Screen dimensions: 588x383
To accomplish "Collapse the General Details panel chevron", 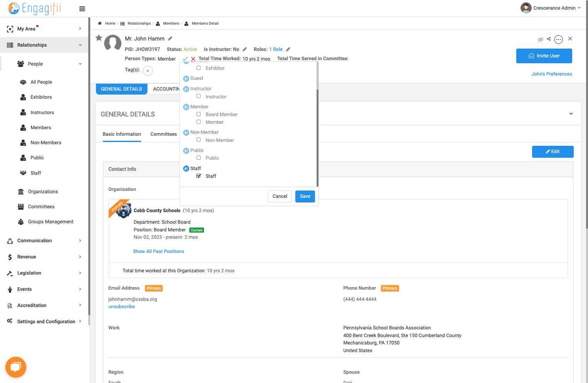I will [571, 114].
